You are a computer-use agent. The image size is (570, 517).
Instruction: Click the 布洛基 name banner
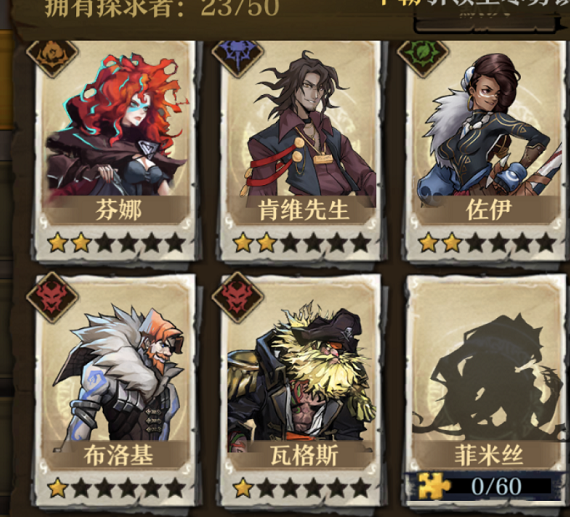118,455
